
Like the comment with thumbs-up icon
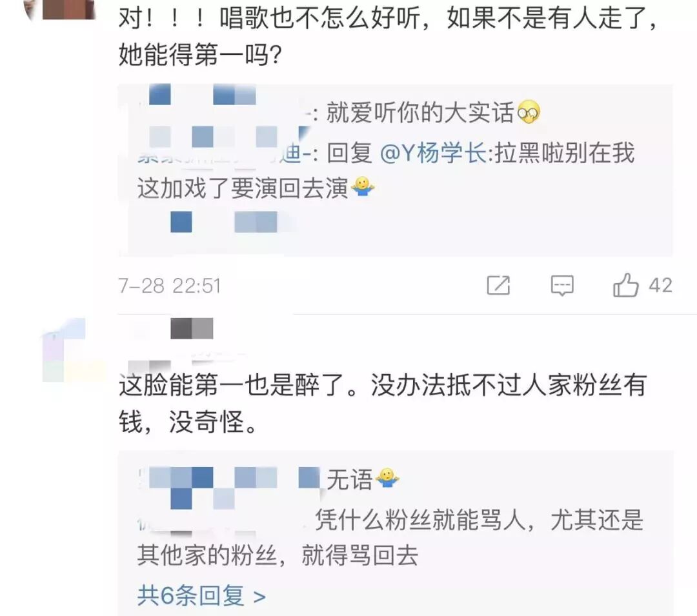tap(625, 284)
